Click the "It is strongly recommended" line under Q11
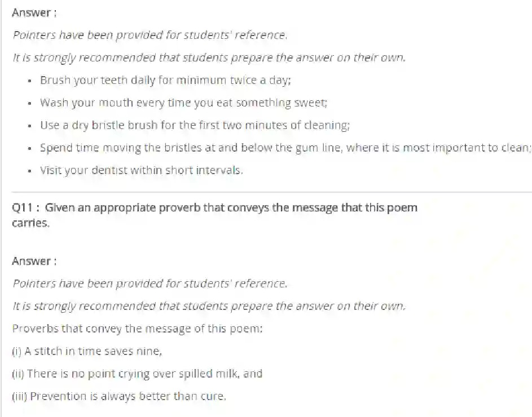The image size is (532, 417). (x=209, y=306)
